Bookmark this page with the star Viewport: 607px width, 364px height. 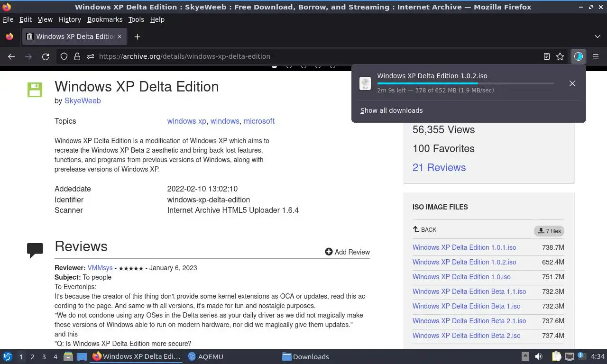560,56
